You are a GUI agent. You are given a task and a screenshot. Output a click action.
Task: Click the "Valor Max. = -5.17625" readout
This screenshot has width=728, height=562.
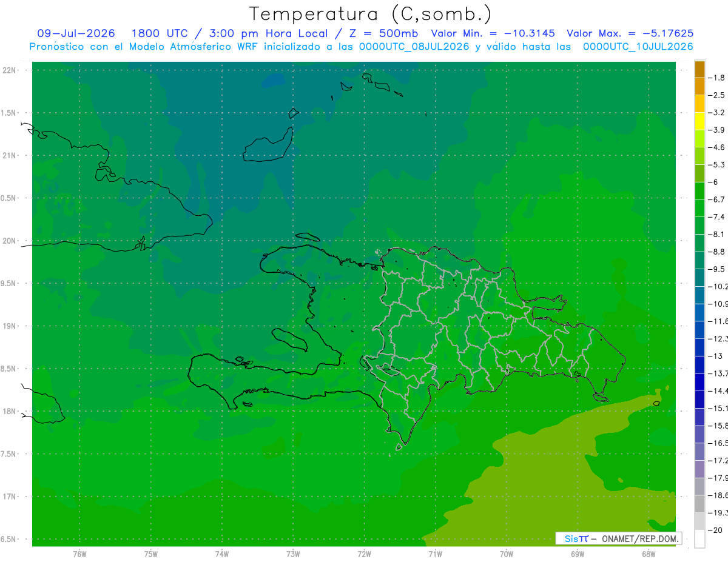pos(630,33)
